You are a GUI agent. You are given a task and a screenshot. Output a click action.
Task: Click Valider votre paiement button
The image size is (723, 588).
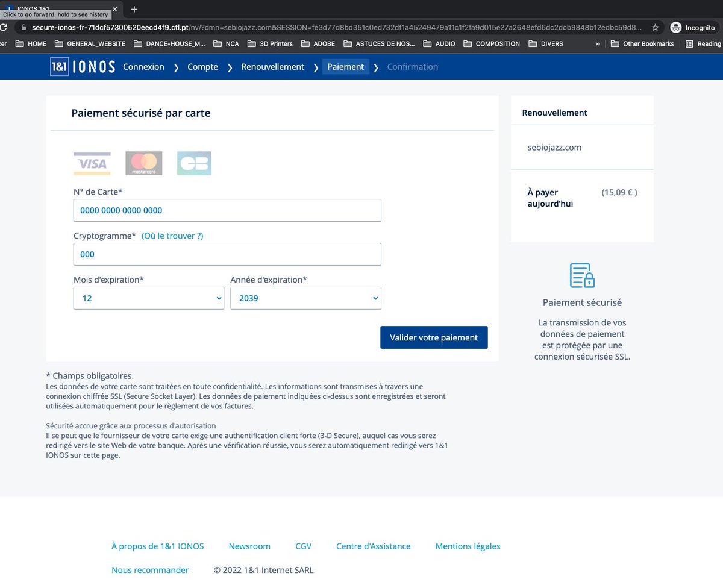434,337
